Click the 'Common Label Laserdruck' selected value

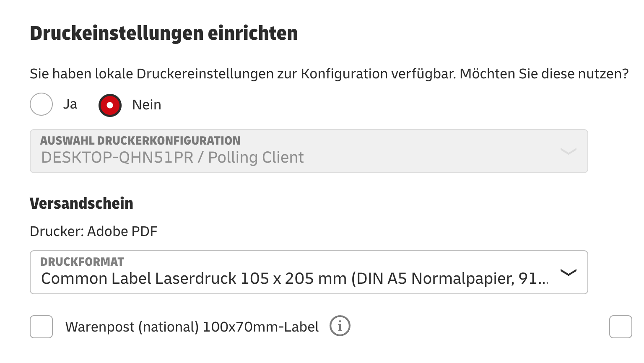pyautogui.click(x=293, y=279)
